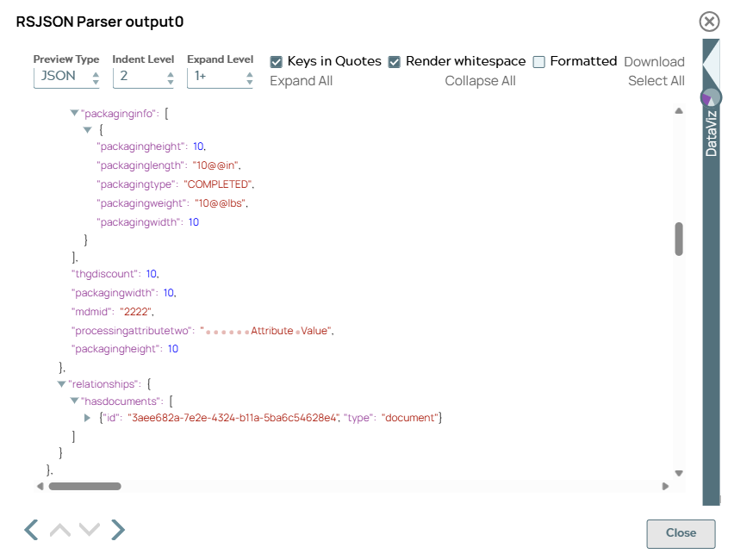This screenshot has width=734, height=560.
Task: Click the Close button
Action: [681, 533]
